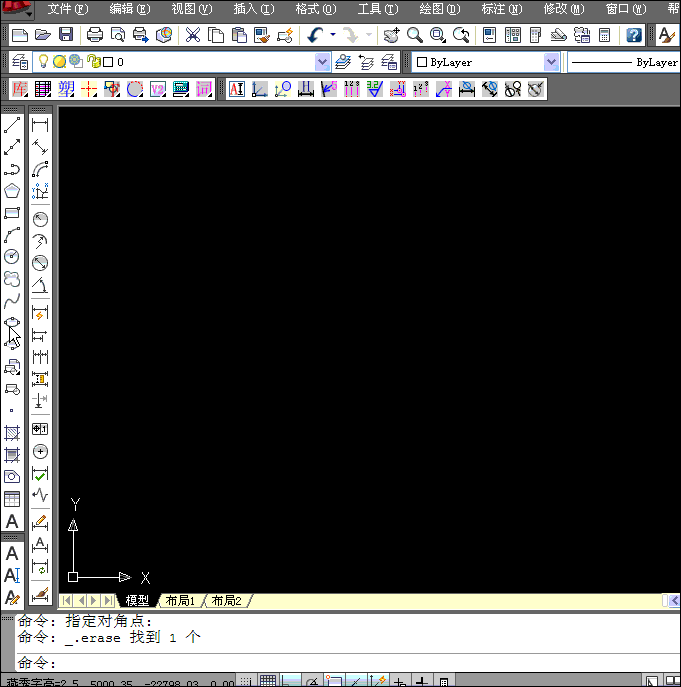Click the Save file icon

[66, 35]
